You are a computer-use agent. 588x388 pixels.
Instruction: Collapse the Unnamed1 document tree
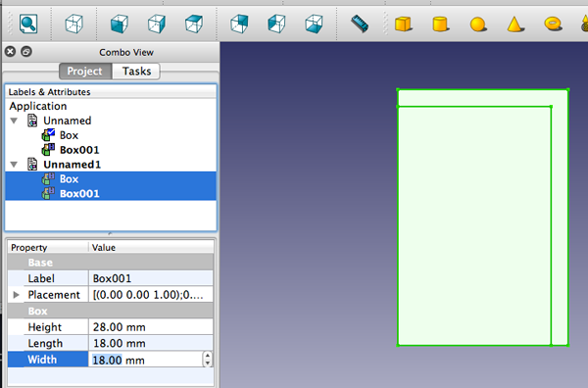coord(15,165)
